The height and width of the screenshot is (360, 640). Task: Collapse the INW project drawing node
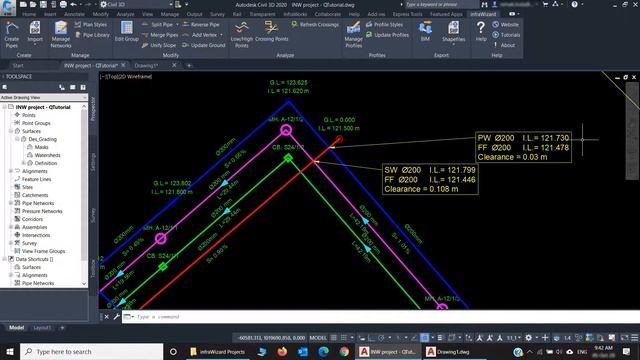click(4, 107)
